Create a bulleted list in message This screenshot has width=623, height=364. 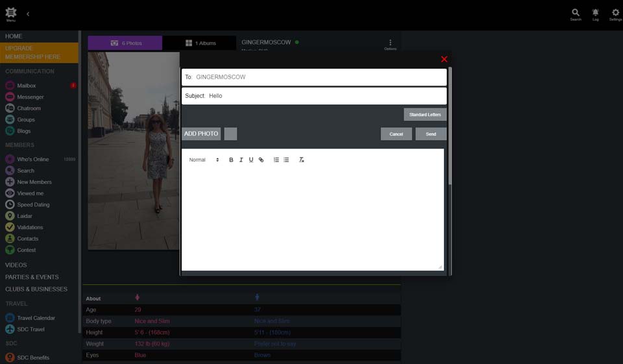[286, 160]
